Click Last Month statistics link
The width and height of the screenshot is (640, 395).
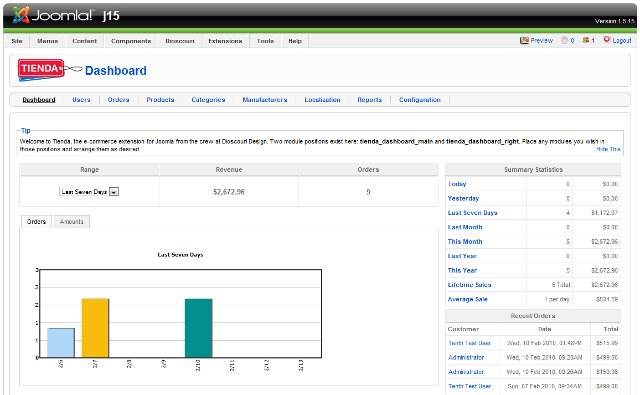(x=465, y=227)
